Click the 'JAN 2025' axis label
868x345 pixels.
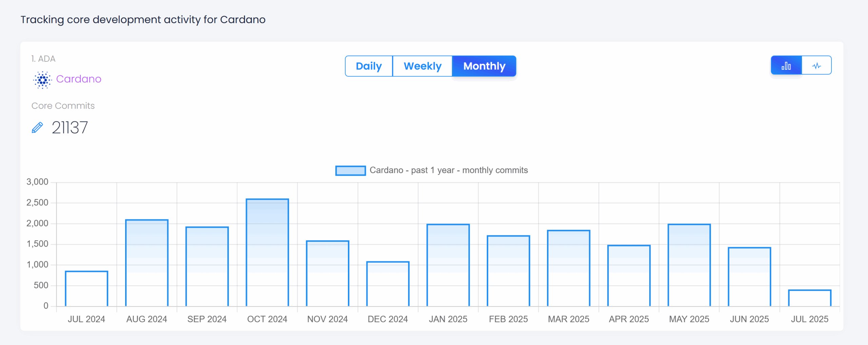click(x=448, y=319)
